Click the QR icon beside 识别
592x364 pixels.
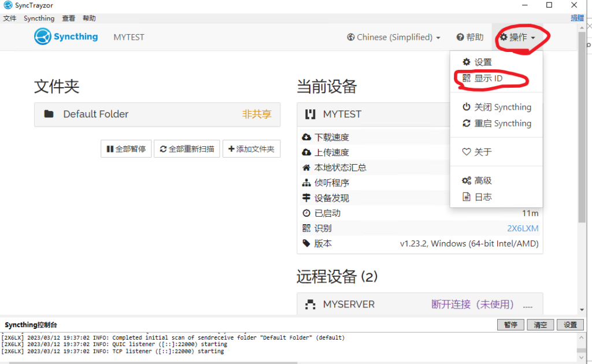pyautogui.click(x=306, y=228)
